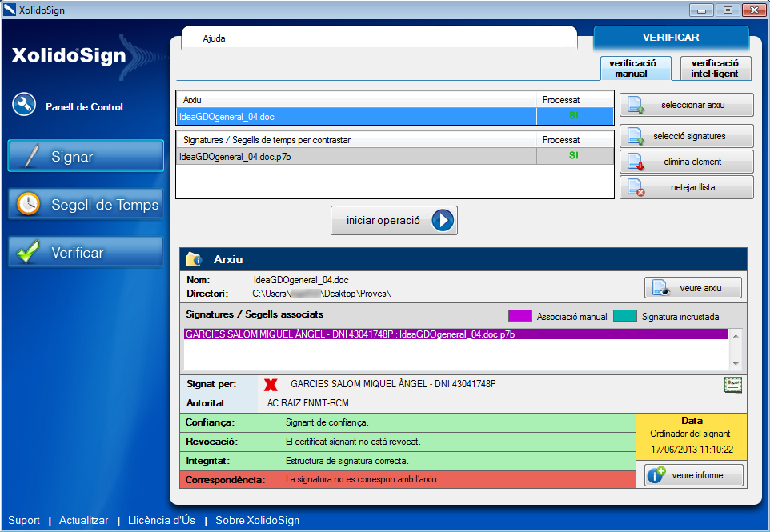Click the magenta Associació manual swatch

[520, 315]
